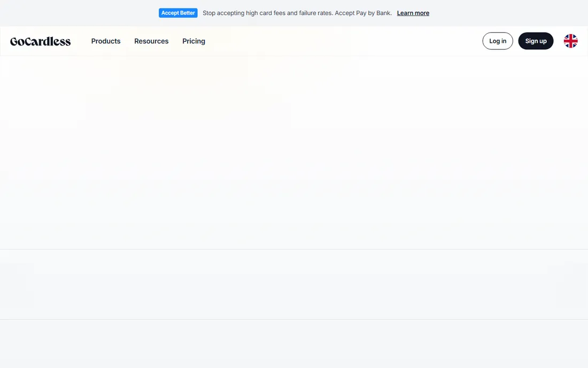Click the GoCardless logo

40,41
